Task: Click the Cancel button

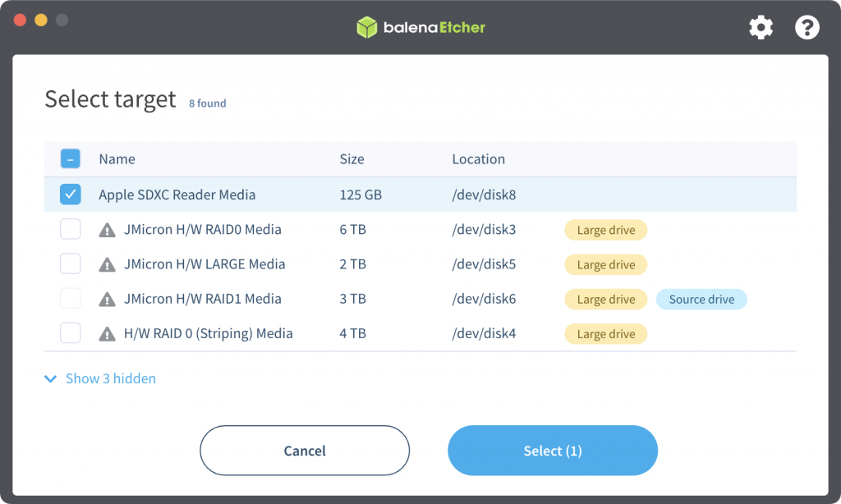Action: coord(305,451)
